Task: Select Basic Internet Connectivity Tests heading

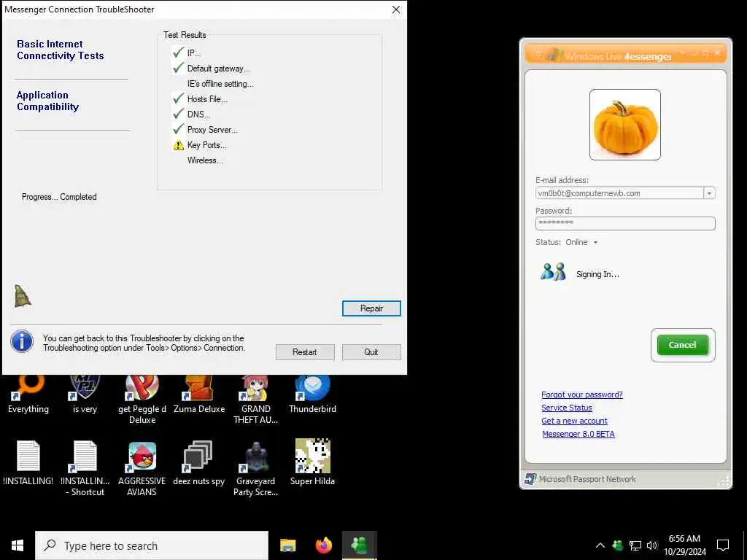Action: coord(60,50)
